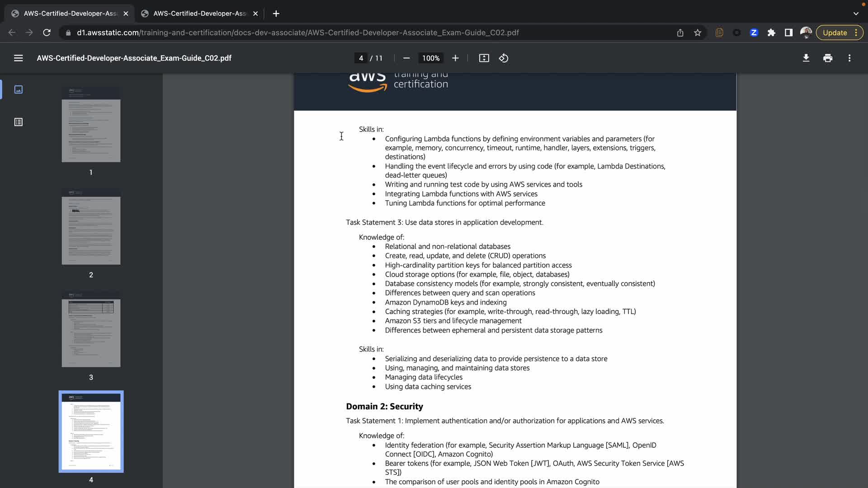Show thumbnail view in sidebar

coord(18,89)
